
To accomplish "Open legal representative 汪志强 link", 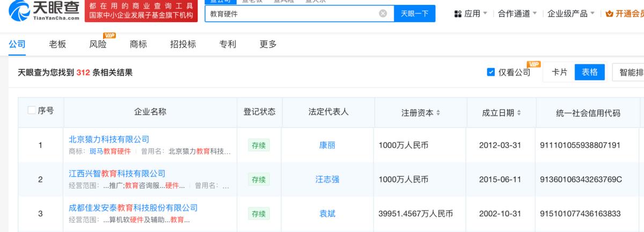I will (x=327, y=179).
